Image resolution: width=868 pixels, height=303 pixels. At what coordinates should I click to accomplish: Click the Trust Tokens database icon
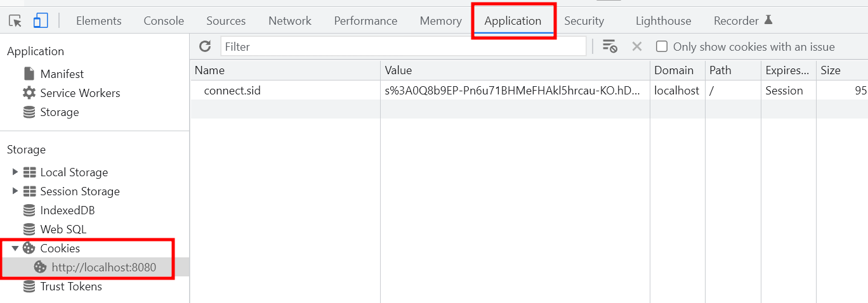click(29, 287)
